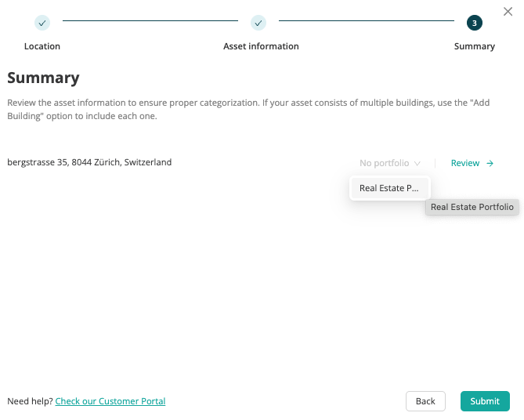Click the Asset information step checkmark icon
Viewport: 524px width, 420px height.
258,23
